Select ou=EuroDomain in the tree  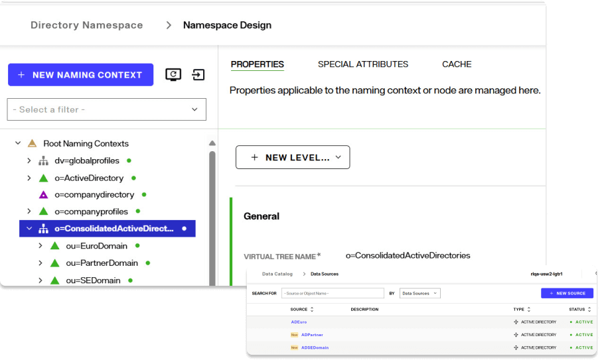(x=97, y=246)
